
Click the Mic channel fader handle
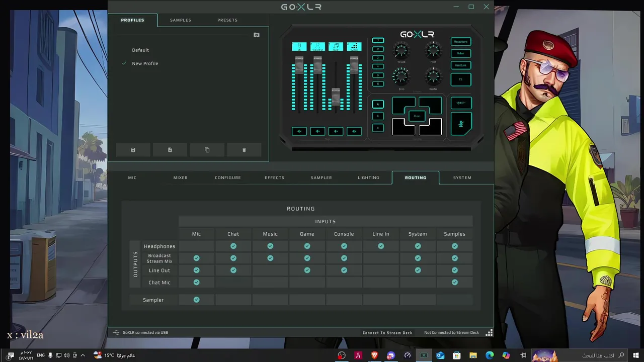point(299,65)
